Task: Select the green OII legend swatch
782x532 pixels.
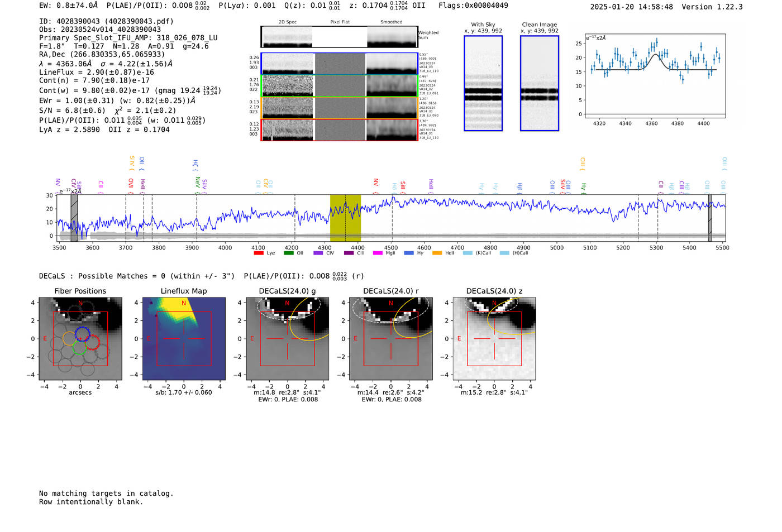Action: coord(289,253)
